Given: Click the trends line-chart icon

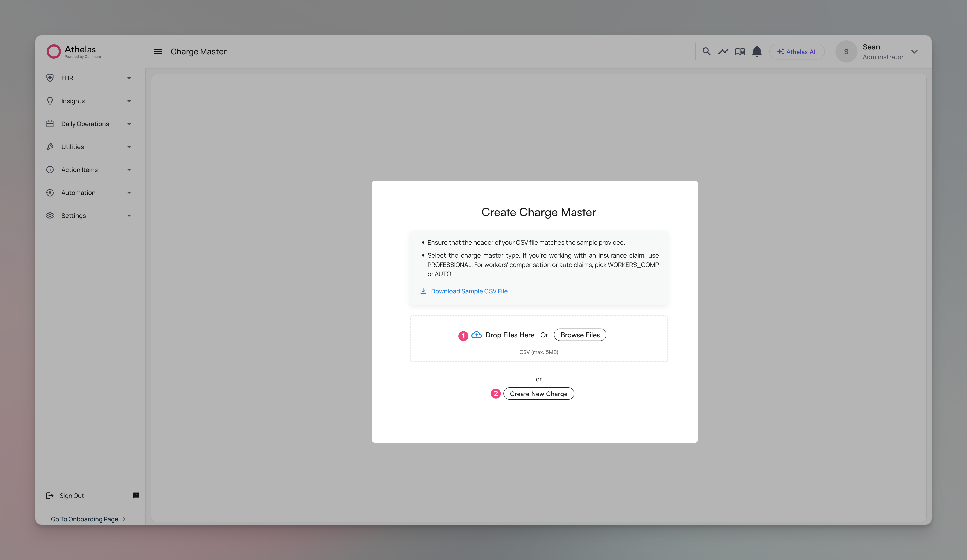Looking at the screenshot, I should 723,51.
